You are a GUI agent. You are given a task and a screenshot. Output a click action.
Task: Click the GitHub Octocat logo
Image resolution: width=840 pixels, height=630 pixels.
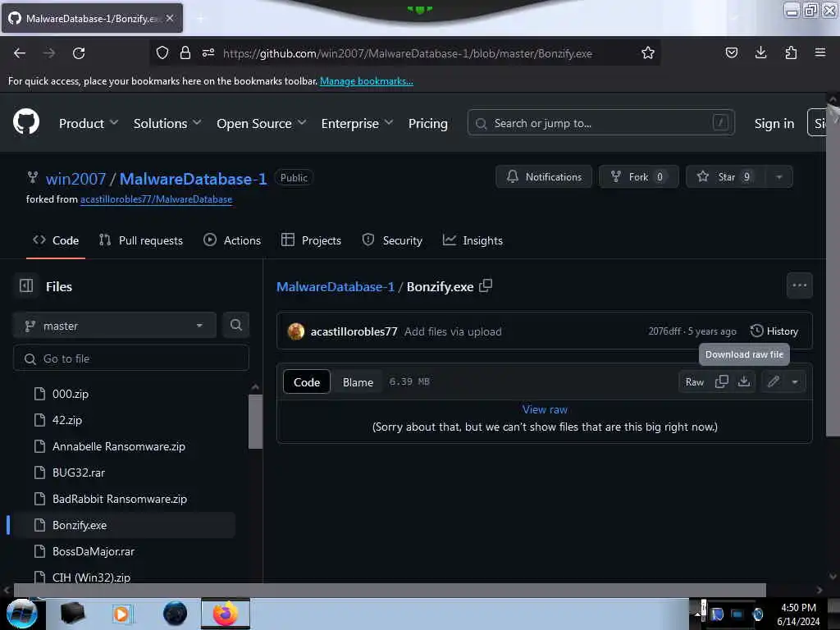[26, 121]
